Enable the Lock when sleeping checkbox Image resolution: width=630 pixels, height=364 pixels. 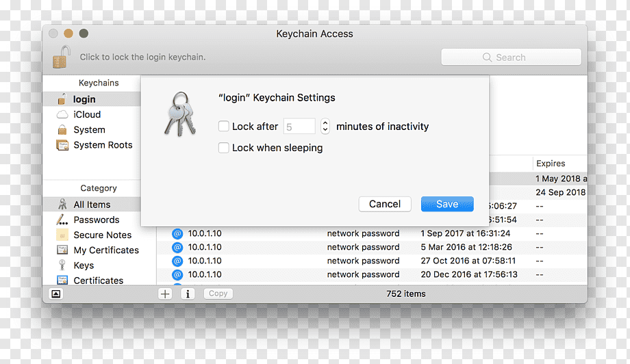pos(223,148)
